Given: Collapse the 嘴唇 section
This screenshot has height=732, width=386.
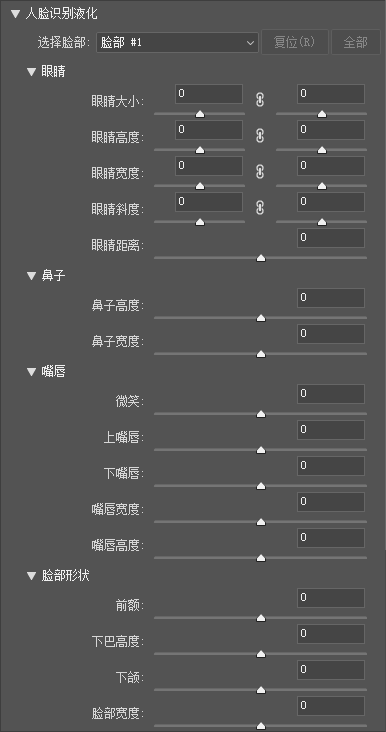Looking at the screenshot, I should click(x=31, y=372).
